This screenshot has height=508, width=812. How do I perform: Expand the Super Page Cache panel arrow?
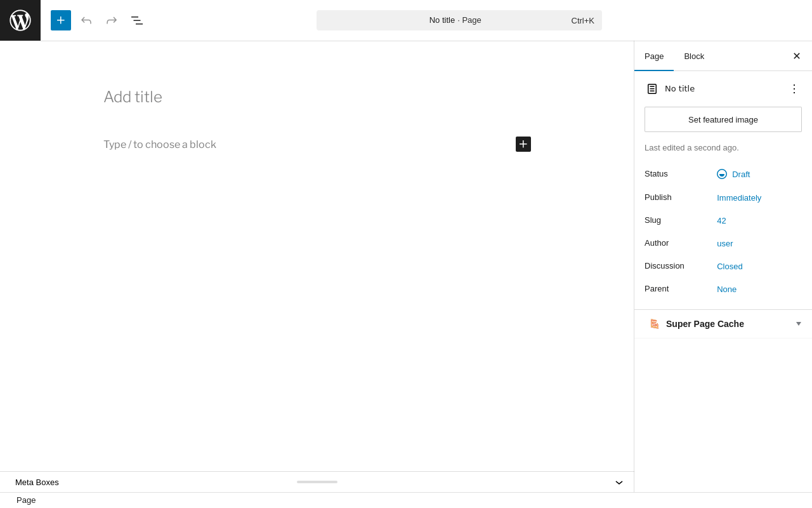coord(799,324)
